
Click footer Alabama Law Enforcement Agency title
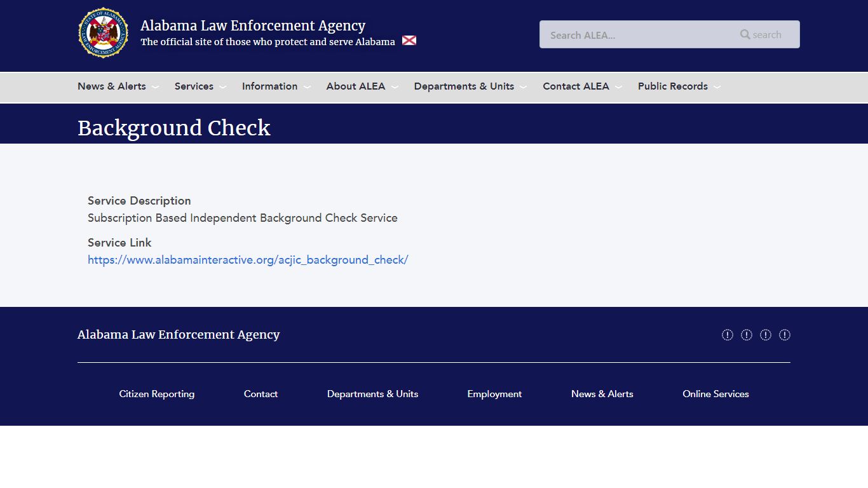point(179,335)
